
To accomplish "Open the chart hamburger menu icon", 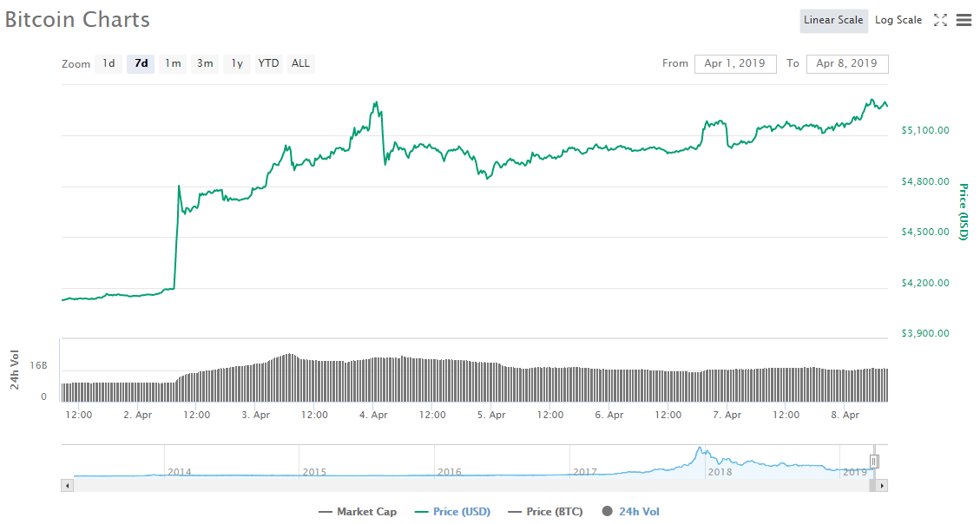I will coord(964,20).
